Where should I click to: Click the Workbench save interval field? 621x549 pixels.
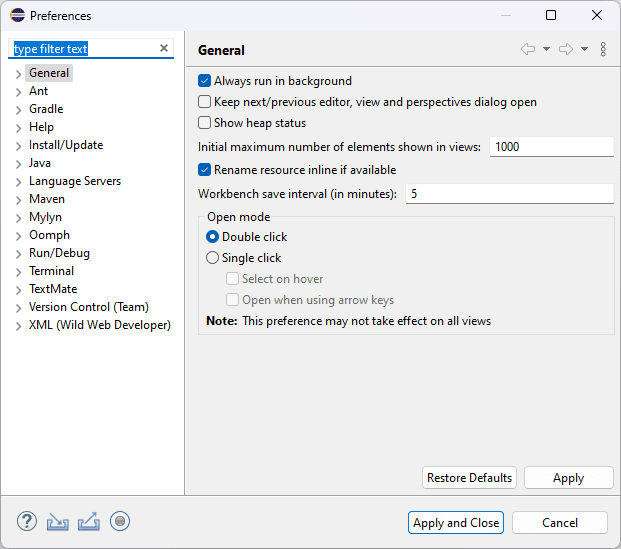pos(510,194)
